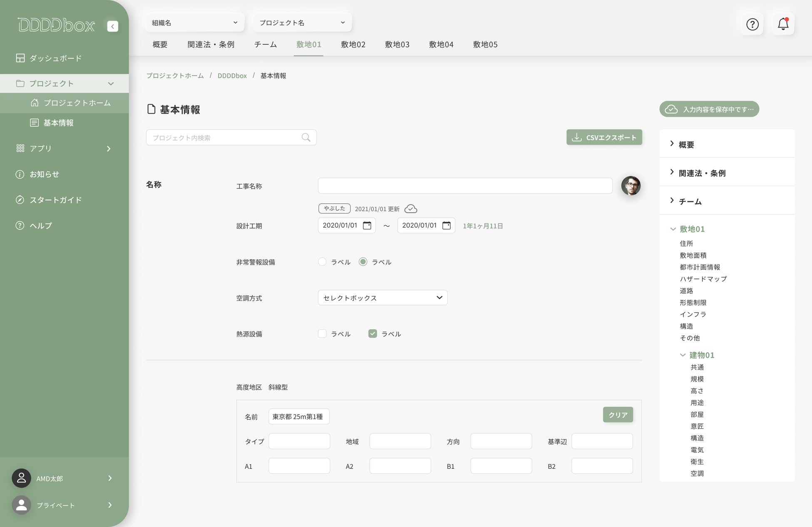
Task: Open start date calendar picker icon
Action: click(367, 226)
